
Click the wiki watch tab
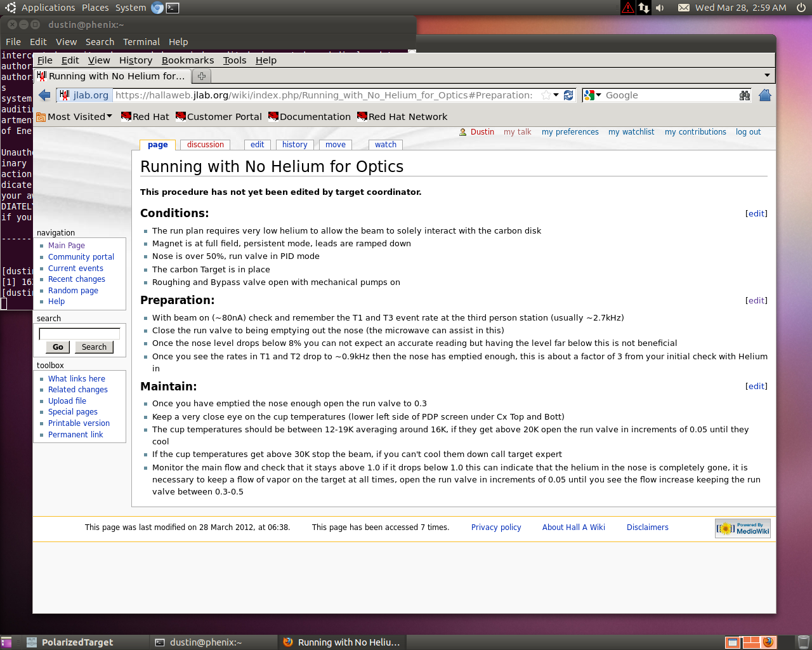pos(386,145)
